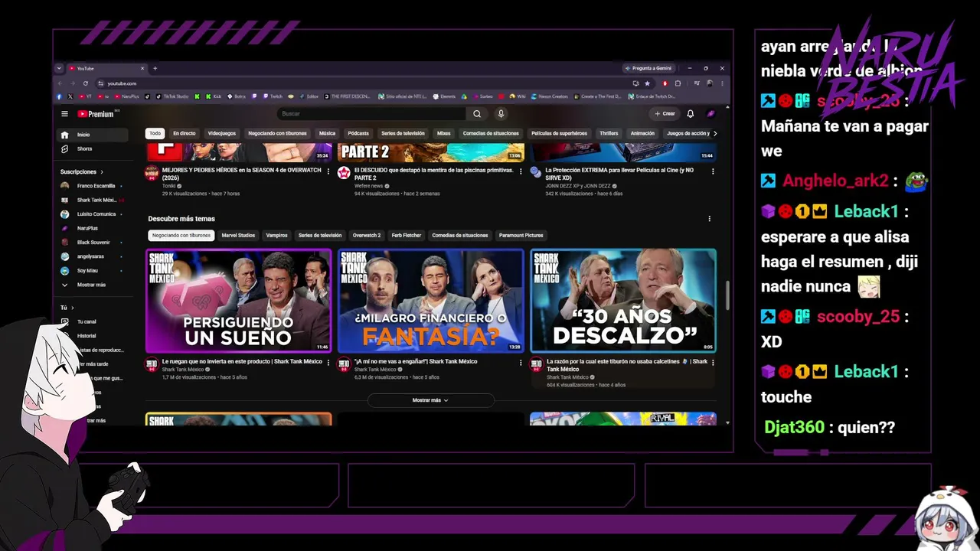Show more topic videos with Mostrar más
The image size is (980, 551).
point(430,400)
